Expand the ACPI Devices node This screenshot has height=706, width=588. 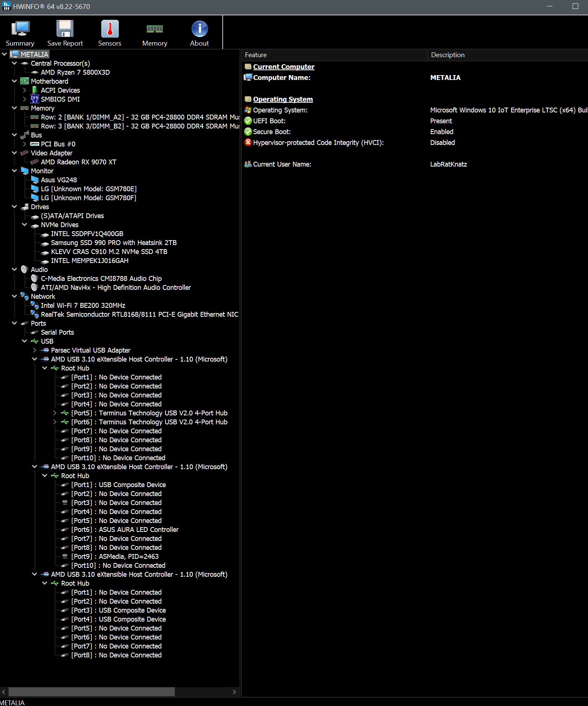pos(25,90)
